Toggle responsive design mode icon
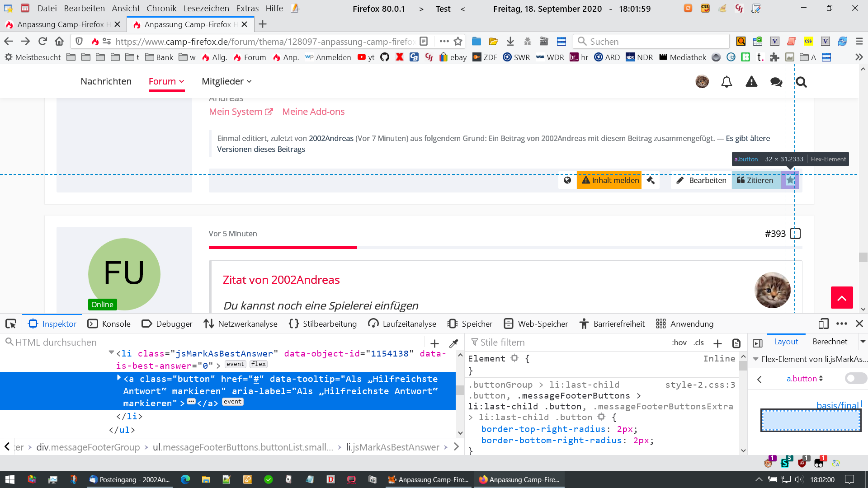 [823, 324]
